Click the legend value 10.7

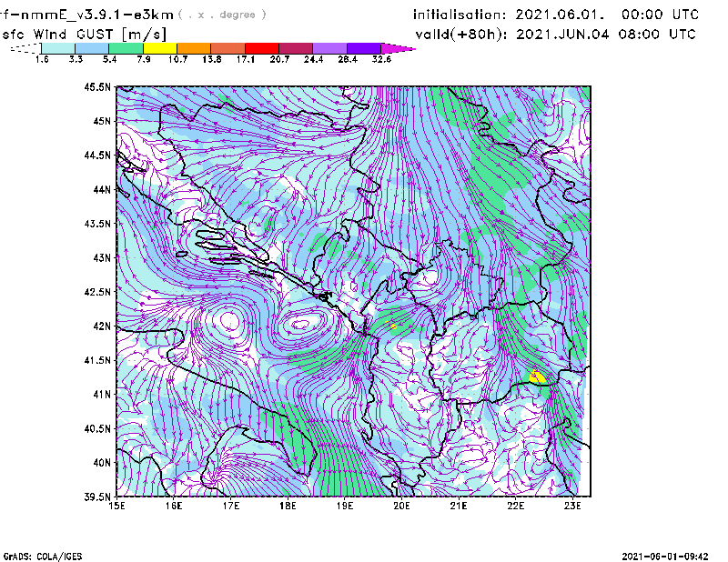177,59
